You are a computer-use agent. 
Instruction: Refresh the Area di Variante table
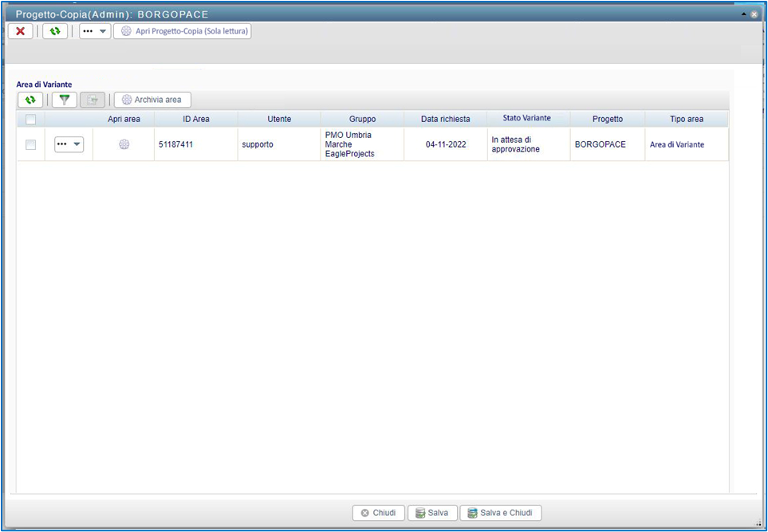tap(30, 100)
